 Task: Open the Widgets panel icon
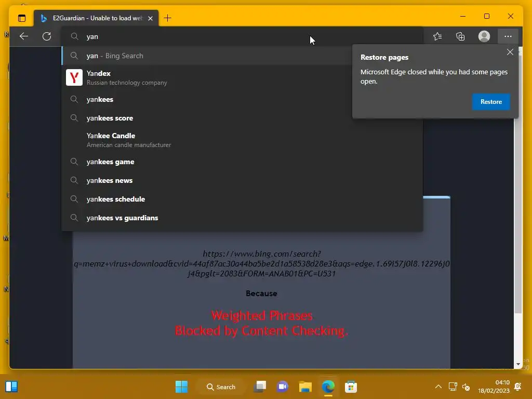coord(11,387)
